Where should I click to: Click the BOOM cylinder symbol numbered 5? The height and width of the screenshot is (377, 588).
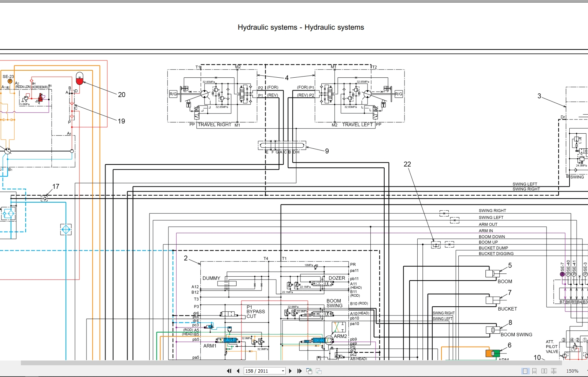pyautogui.click(x=492, y=274)
